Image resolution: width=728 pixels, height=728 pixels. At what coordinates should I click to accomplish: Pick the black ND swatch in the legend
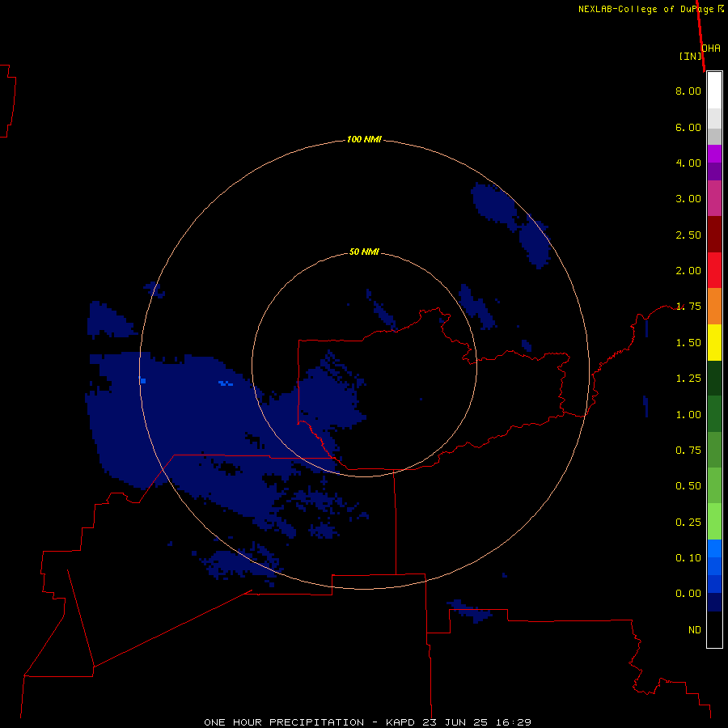tap(714, 629)
